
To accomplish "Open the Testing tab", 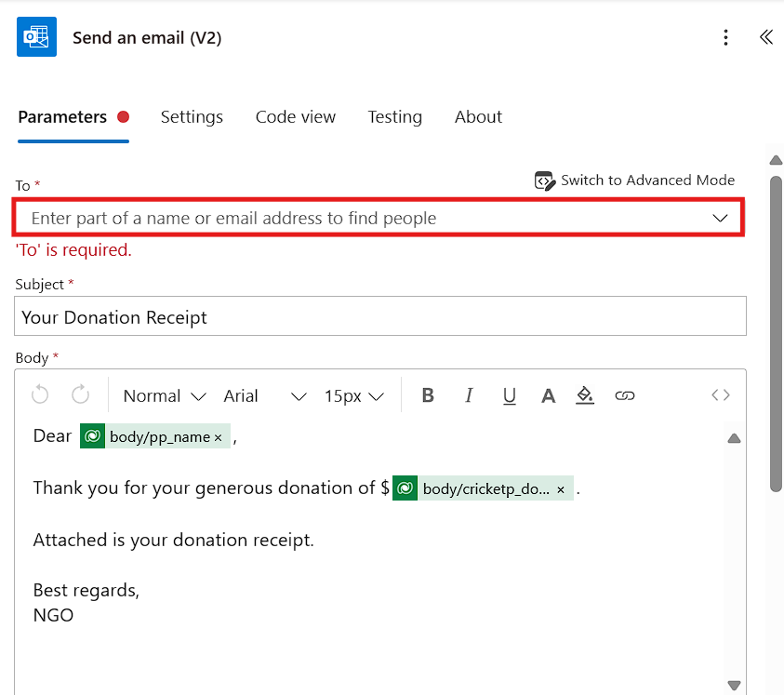I will coord(394,116).
